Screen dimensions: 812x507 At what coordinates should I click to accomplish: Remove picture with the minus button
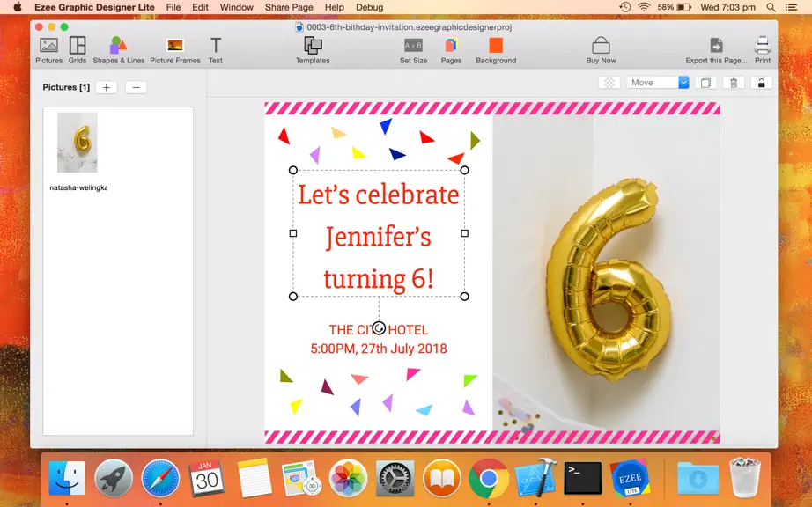click(x=137, y=87)
